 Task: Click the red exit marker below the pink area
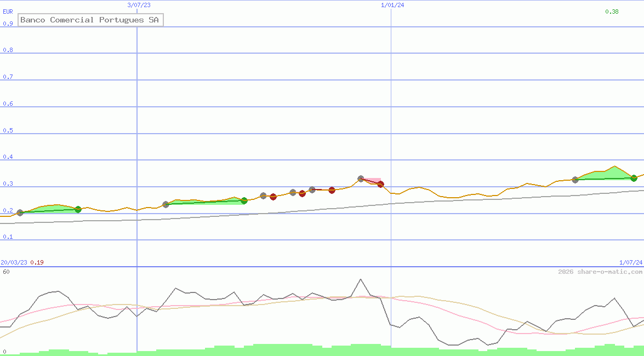(380, 184)
